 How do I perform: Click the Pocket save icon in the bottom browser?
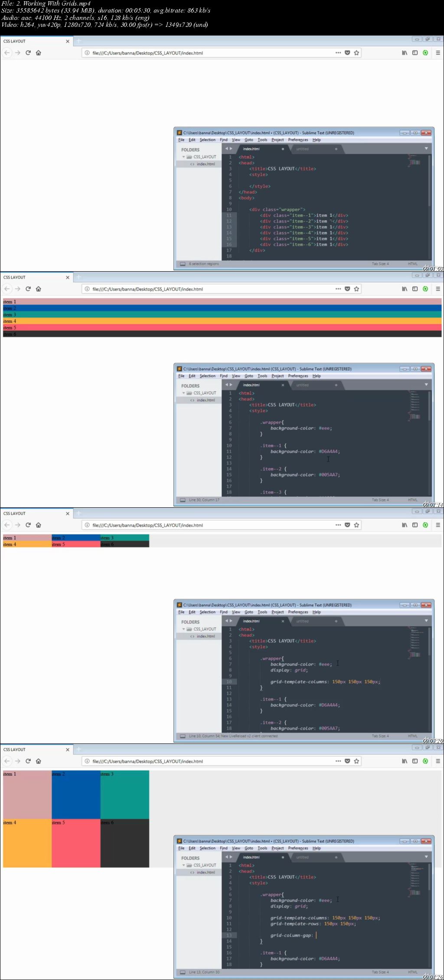(x=347, y=761)
